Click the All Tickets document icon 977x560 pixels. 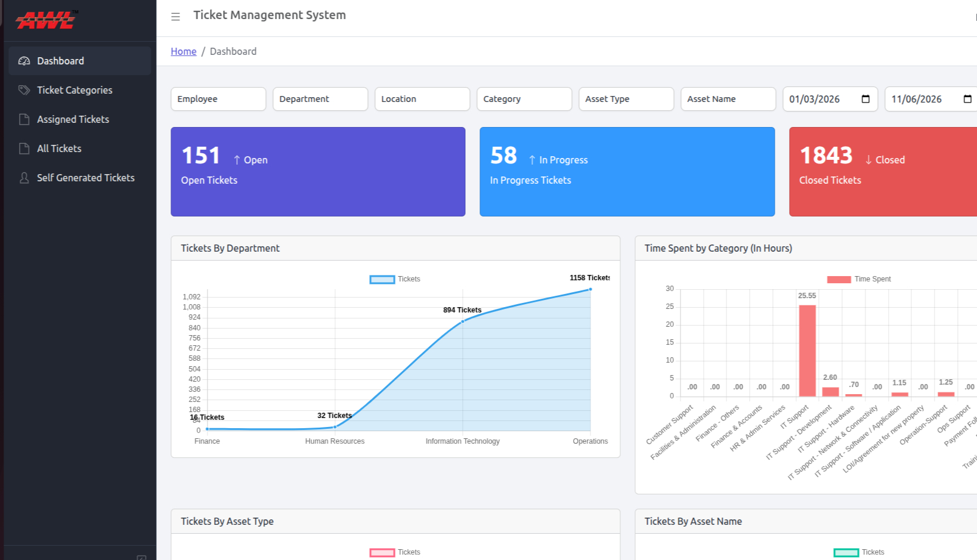point(24,148)
